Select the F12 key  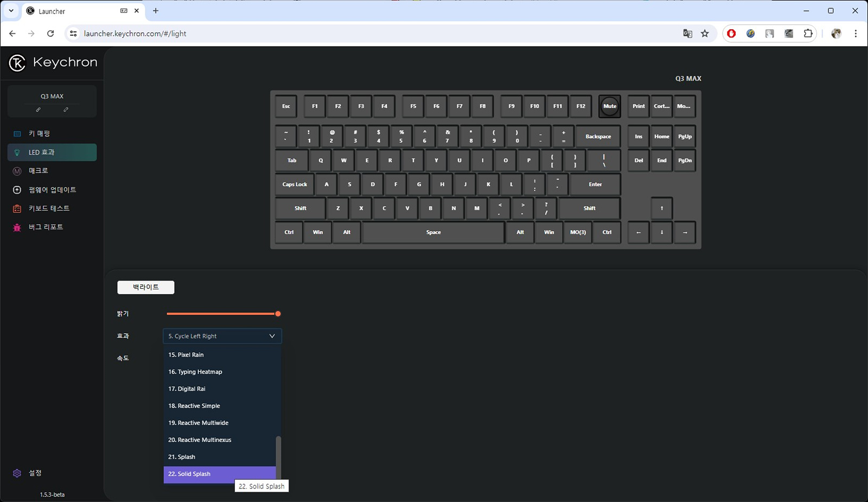click(580, 106)
